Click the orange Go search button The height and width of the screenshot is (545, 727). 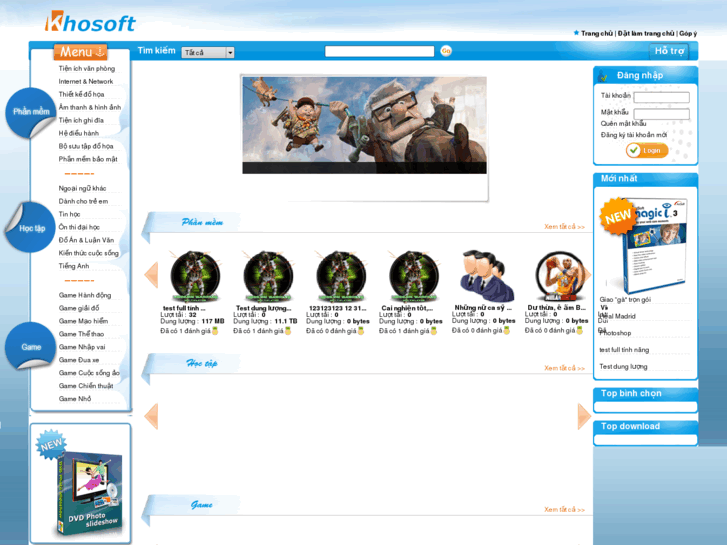(x=446, y=51)
